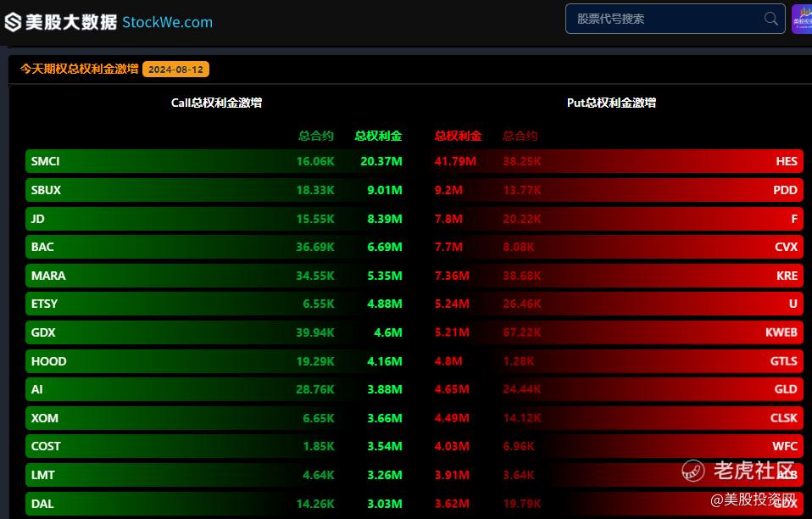Click SBUX call premium value 9.01M
Screen dimensions: 812x519
pyautogui.click(x=384, y=190)
